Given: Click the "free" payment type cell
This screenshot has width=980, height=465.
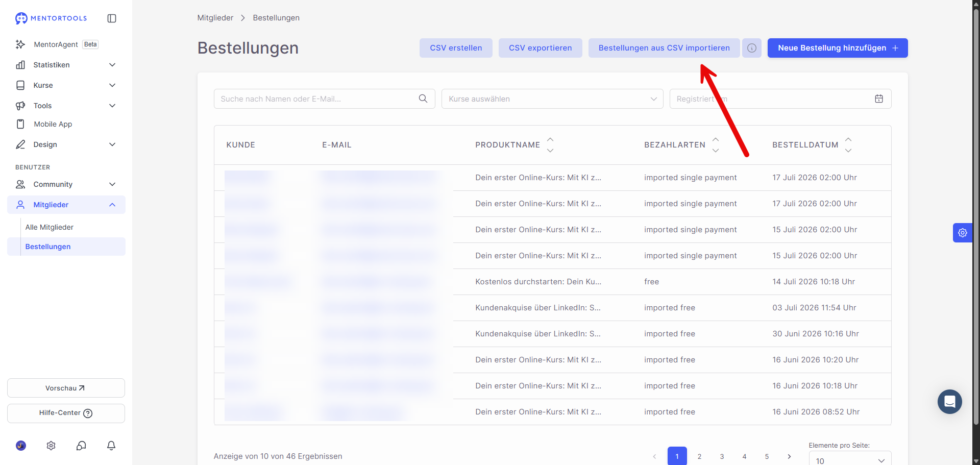Looking at the screenshot, I should pos(651,282).
